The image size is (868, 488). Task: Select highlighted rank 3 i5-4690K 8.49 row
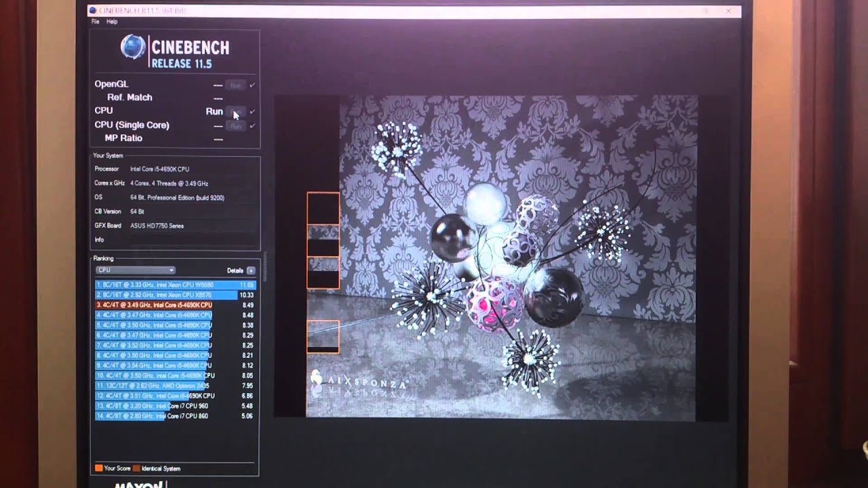(176, 305)
